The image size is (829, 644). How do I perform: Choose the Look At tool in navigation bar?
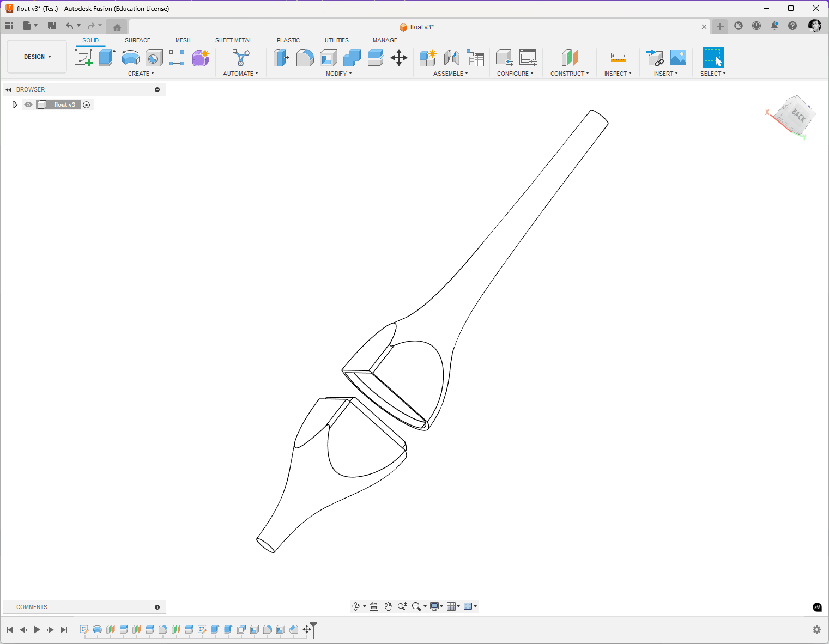(374, 606)
